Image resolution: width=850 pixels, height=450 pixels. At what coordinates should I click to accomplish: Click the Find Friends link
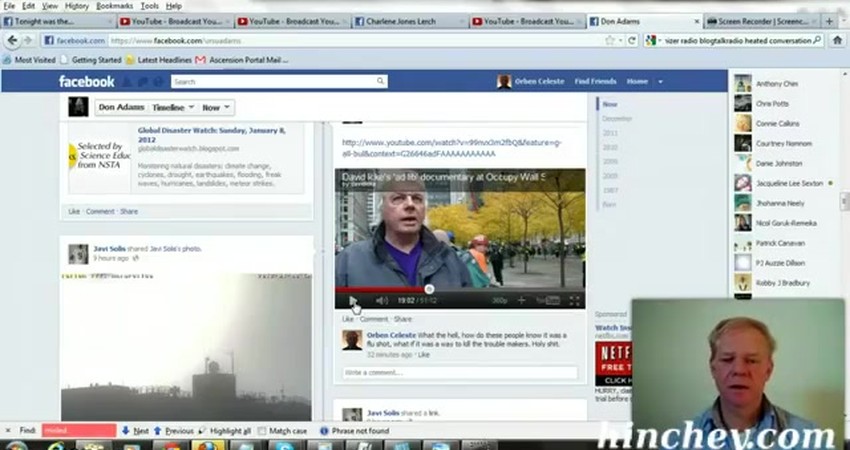[x=595, y=82]
